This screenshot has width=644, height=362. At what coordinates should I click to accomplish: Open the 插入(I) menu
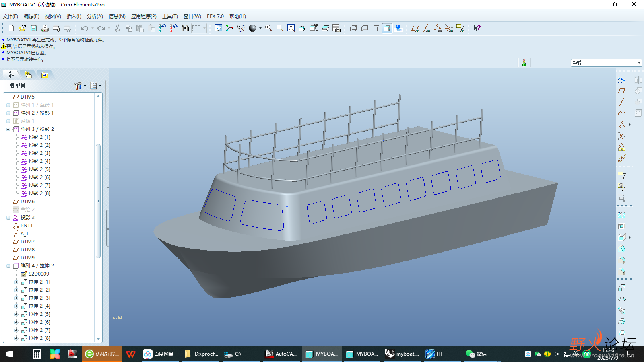pos(74,16)
